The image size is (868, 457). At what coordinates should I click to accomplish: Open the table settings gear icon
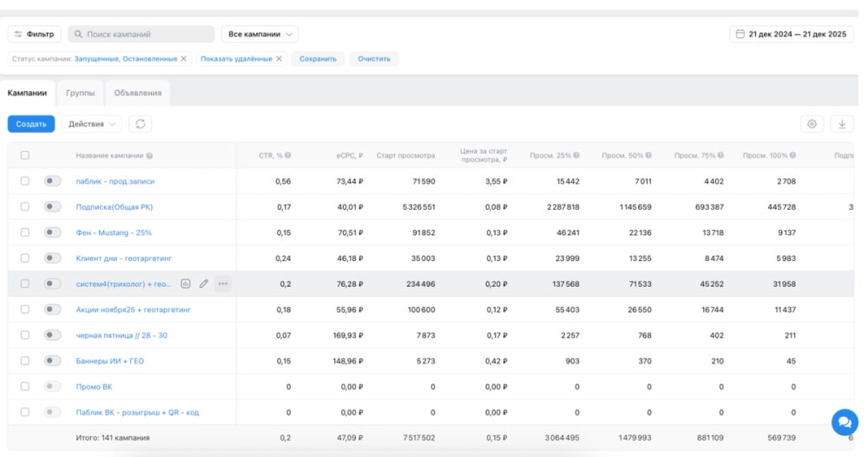tap(812, 124)
